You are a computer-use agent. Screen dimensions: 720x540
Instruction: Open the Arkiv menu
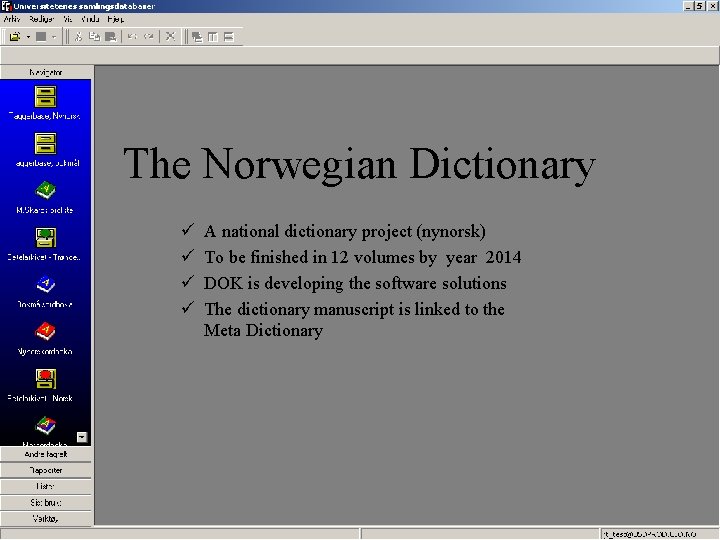click(12, 19)
